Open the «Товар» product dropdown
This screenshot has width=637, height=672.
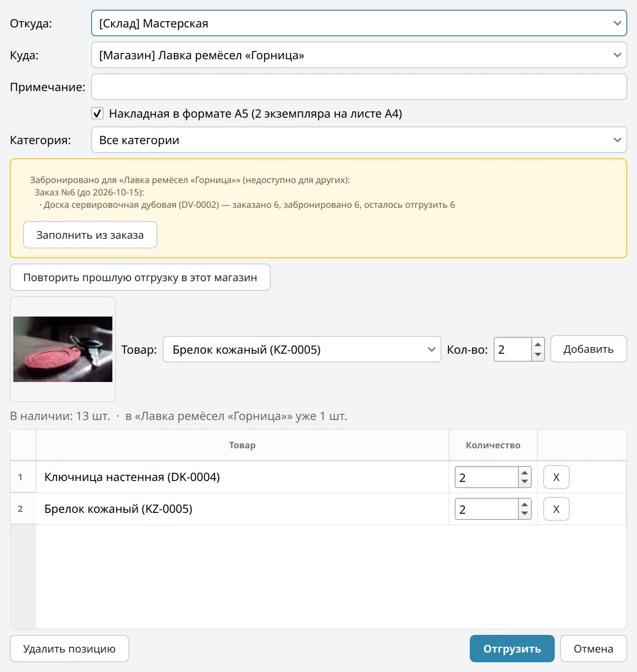pyautogui.click(x=302, y=349)
